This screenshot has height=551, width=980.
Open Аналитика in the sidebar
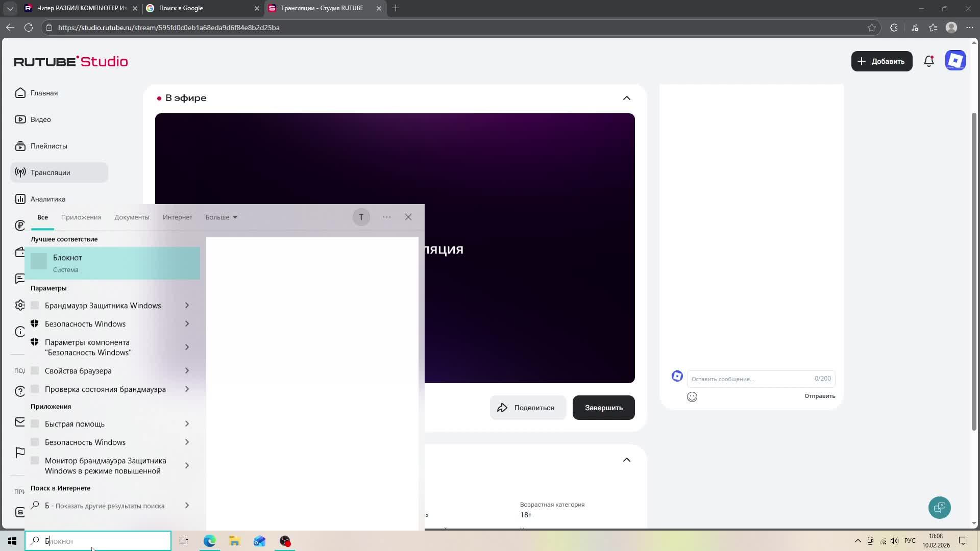(47, 199)
